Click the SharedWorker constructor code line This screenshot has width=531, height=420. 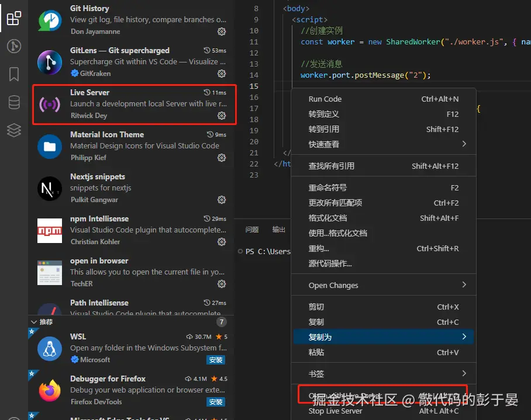point(416,42)
